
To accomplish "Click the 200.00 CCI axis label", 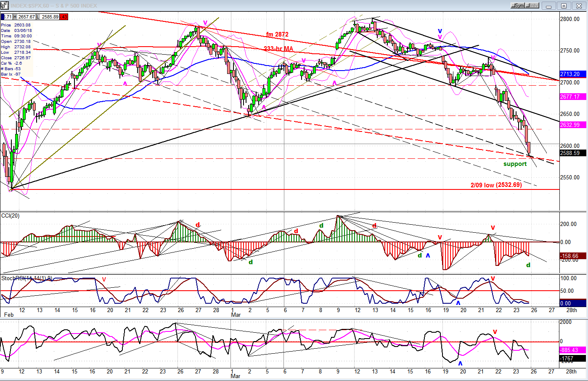I will [569, 224].
